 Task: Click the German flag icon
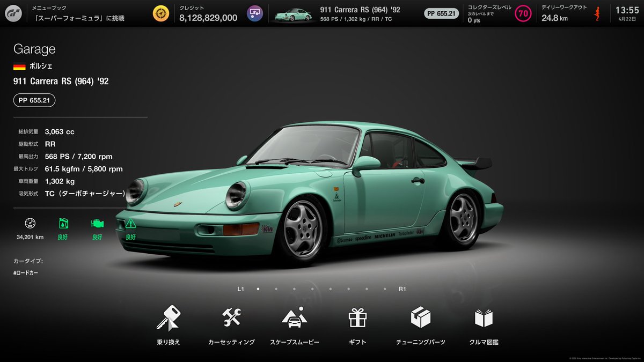pyautogui.click(x=19, y=67)
